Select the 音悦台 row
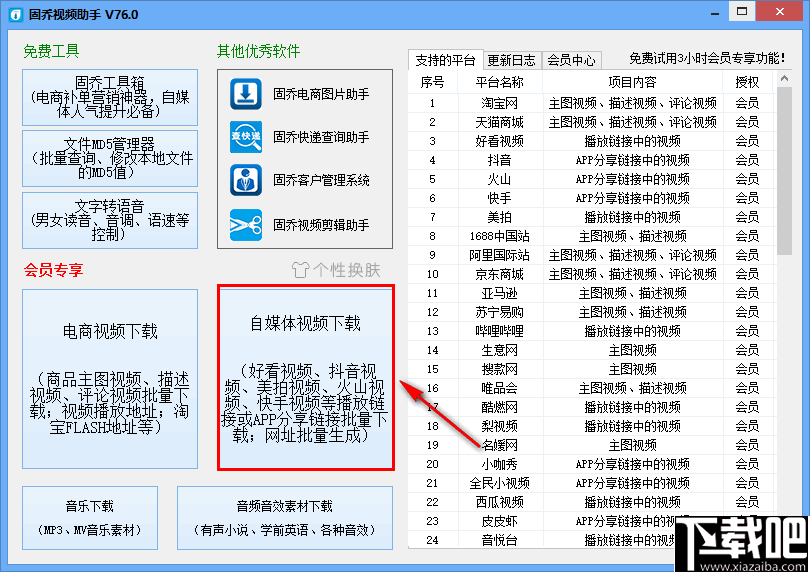This screenshot has width=810, height=572. pos(592,540)
